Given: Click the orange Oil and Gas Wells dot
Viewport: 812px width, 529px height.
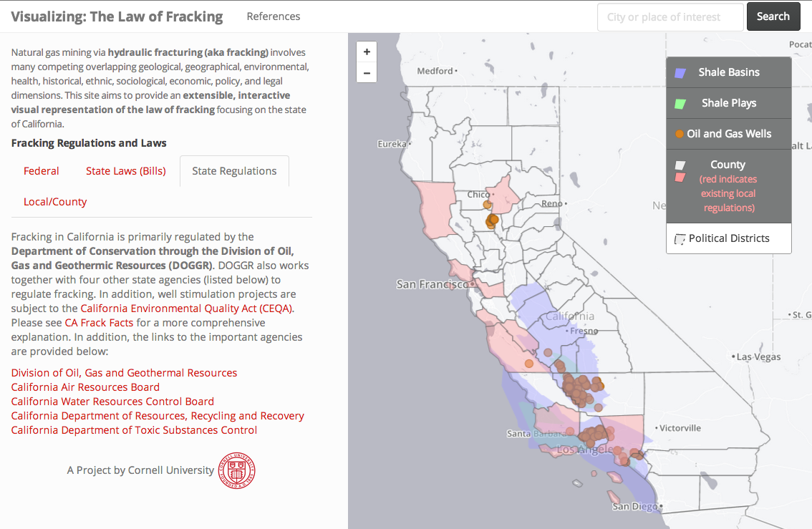Looking at the screenshot, I should (x=680, y=134).
